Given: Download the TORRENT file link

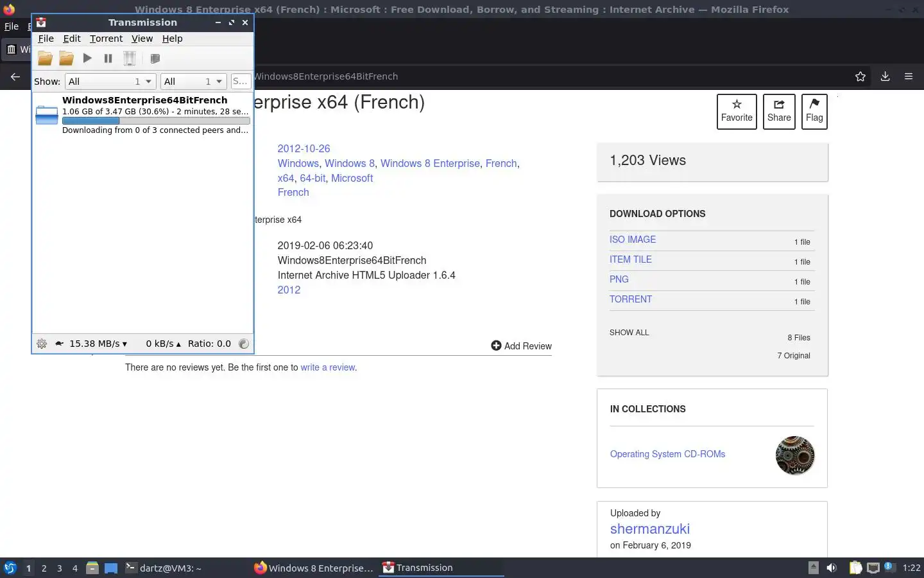Looking at the screenshot, I should pos(631,299).
